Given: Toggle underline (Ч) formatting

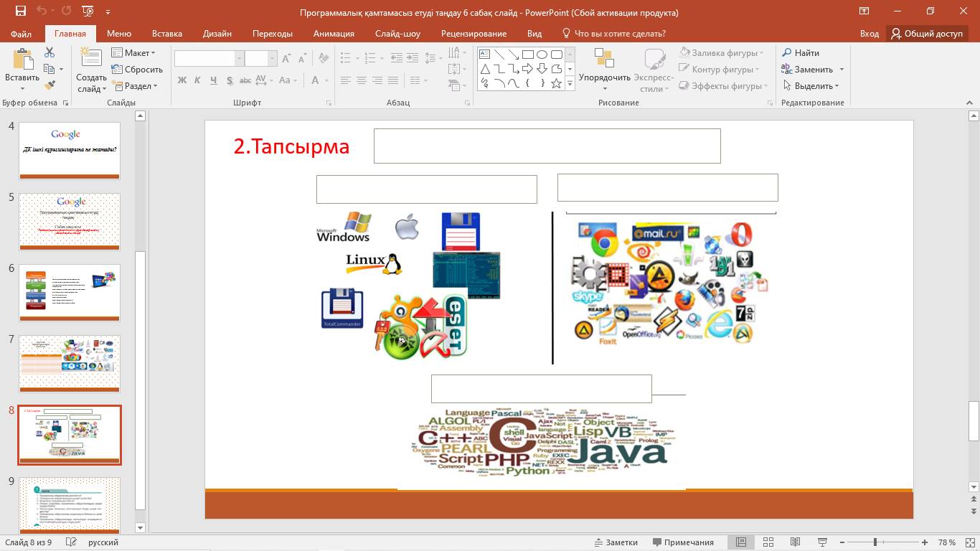Looking at the screenshot, I should point(213,80).
